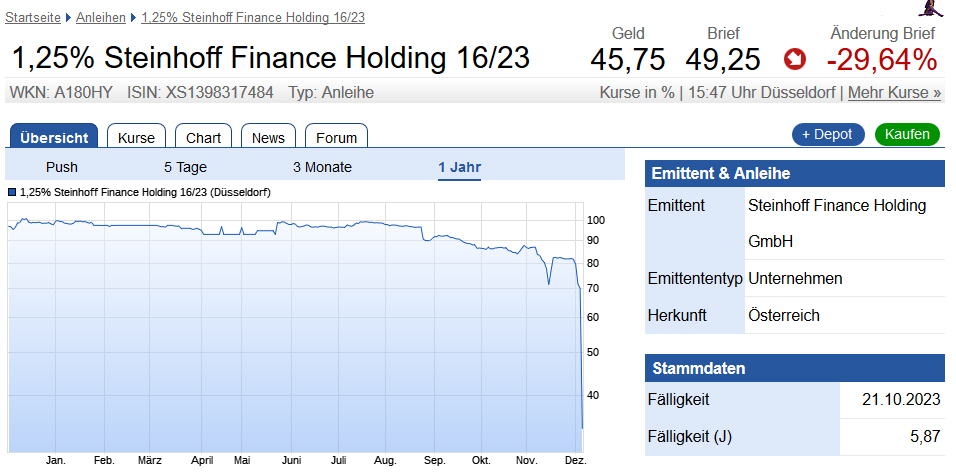The width and height of the screenshot is (956, 472).
Task: Click the blue legend square for Steinhoff series
Action: tap(12, 191)
